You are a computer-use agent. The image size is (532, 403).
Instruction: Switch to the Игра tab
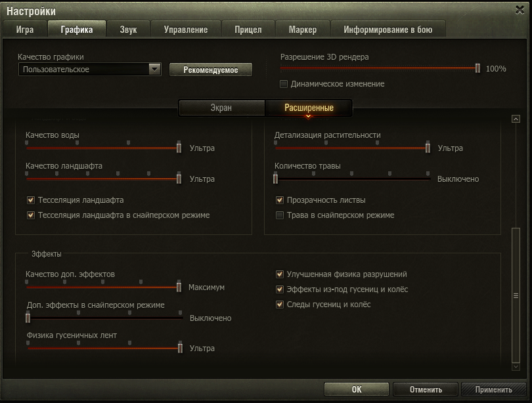[x=25, y=30]
